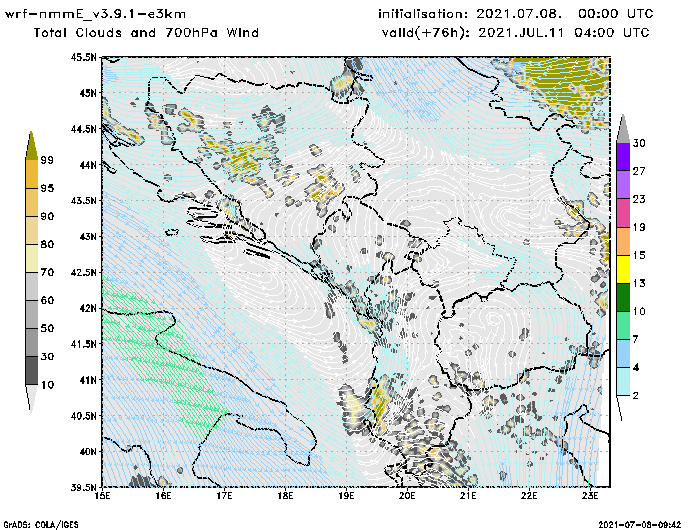This screenshot has width=700, height=530.
Task: Select the '40.5N' latitude label
Action: (x=83, y=416)
